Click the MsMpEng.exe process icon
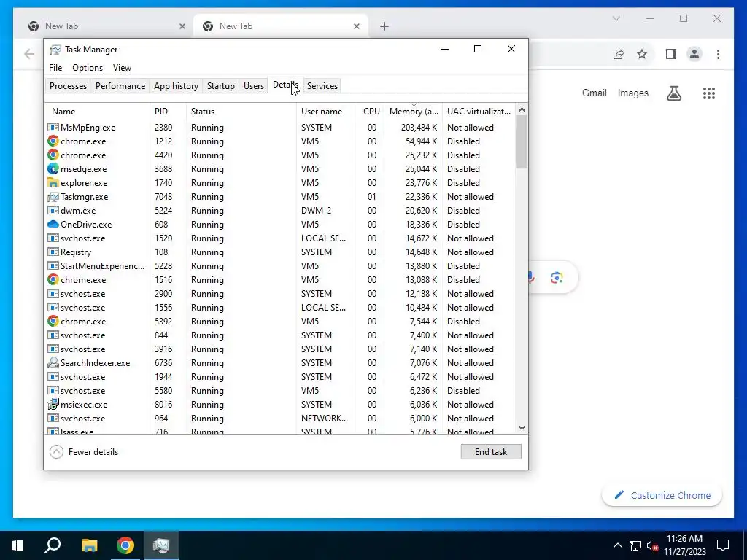 pos(53,127)
